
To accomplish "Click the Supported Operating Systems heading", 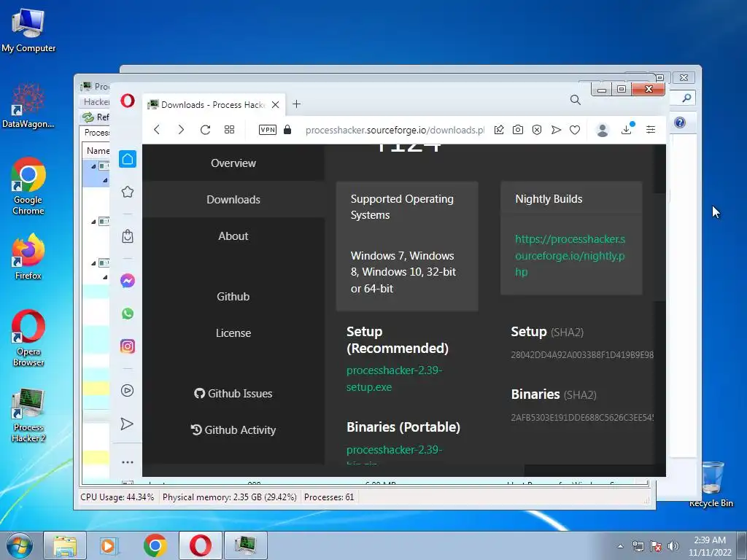I will (x=402, y=206).
